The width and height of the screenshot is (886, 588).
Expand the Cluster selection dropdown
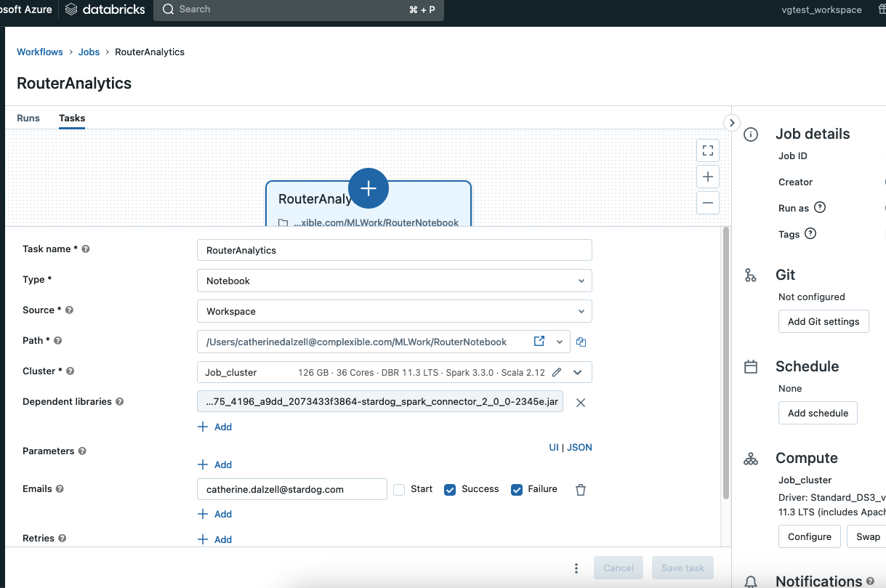click(x=577, y=372)
